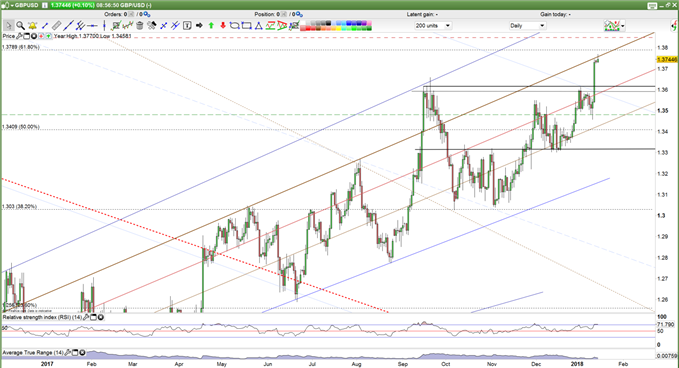Maximize the Price panel
The height and width of the screenshot is (368, 679).
[26, 36]
